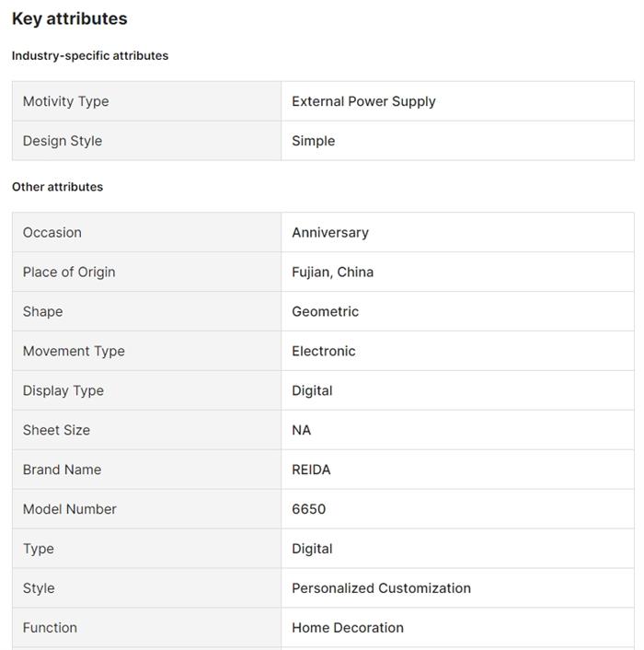Click the Industry-specific attributes subheading
The height and width of the screenshot is (650, 644).
pyautogui.click(x=90, y=56)
